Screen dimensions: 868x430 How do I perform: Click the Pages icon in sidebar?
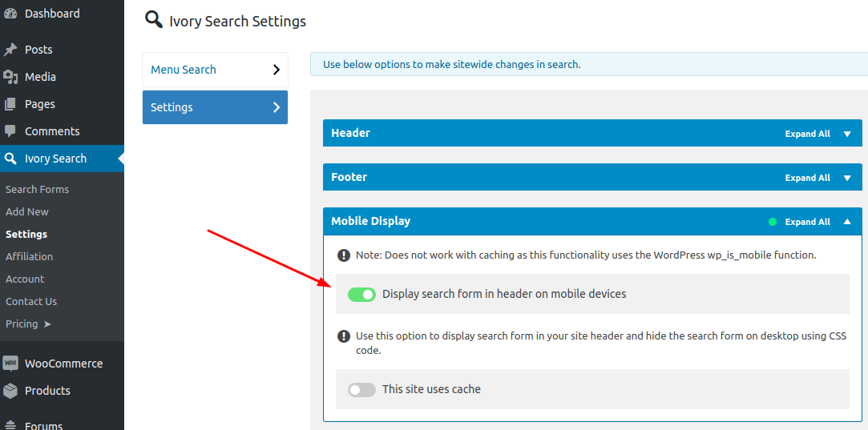click(x=10, y=104)
